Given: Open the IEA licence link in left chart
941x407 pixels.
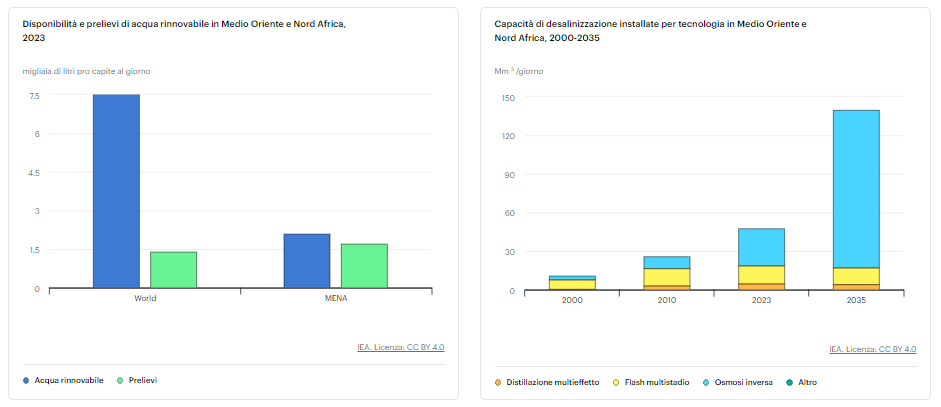Looking at the screenshot, I should tap(400, 348).
